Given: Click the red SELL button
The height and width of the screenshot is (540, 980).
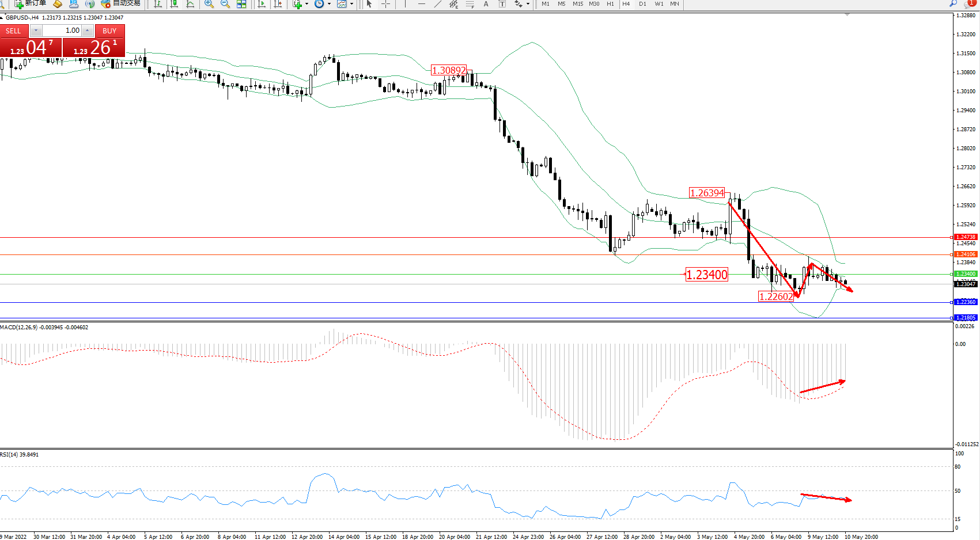Looking at the screenshot, I should 13,31.
